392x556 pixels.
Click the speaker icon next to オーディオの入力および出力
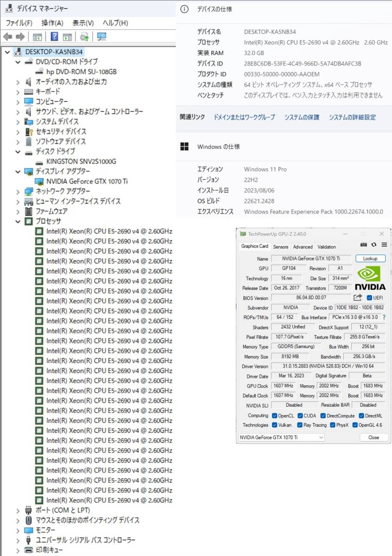coord(29,82)
